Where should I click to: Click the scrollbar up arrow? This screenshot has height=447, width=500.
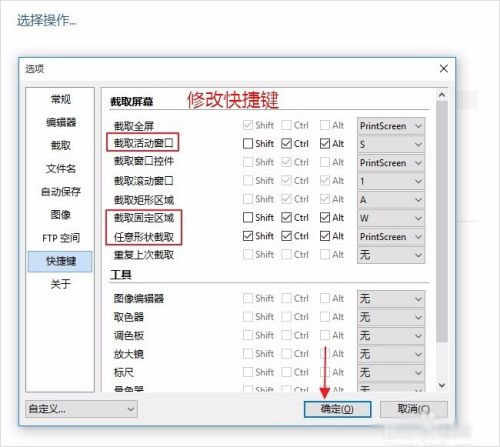click(442, 95)
